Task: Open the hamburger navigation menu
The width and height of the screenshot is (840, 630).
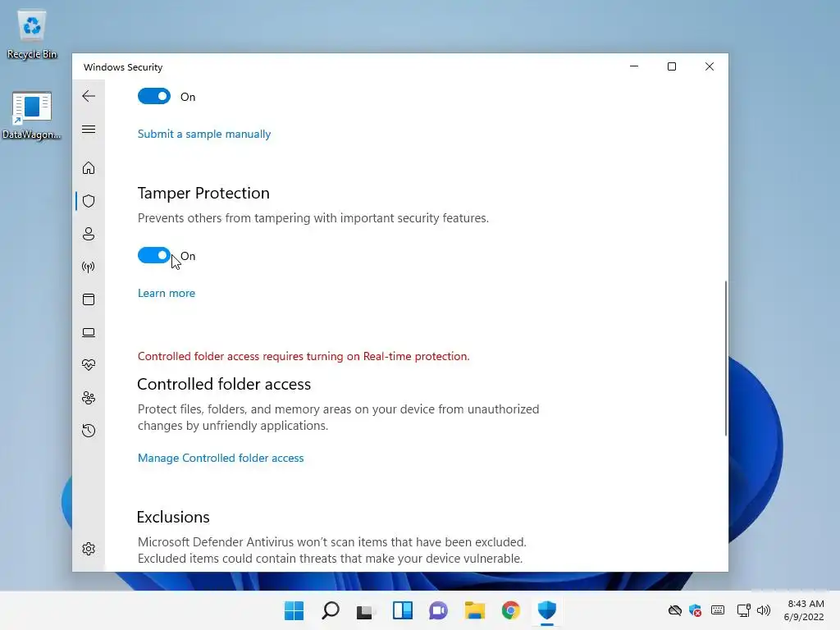Action: [89, 129]
